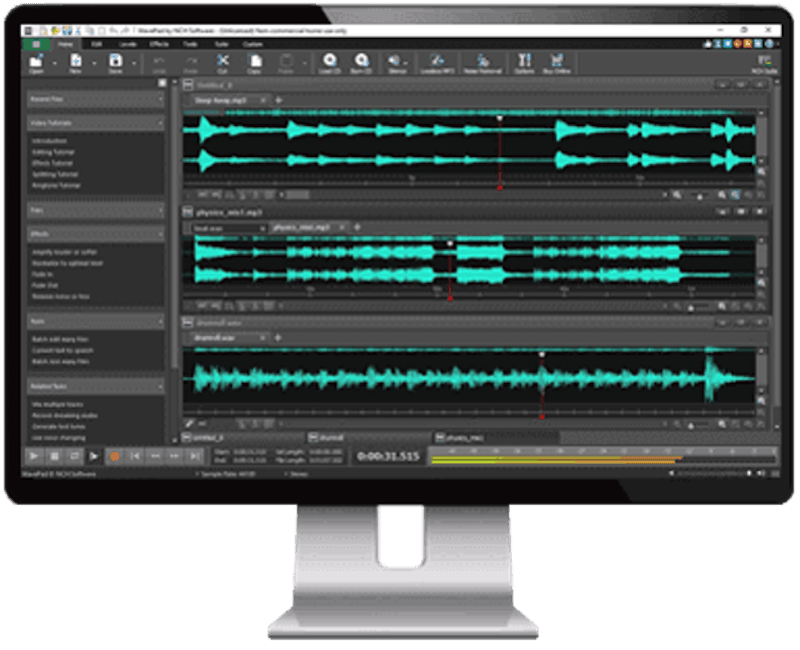Open the Splitting Tutorial link
The width and height of the screenshot is (800, 650).
click(55, 174)
